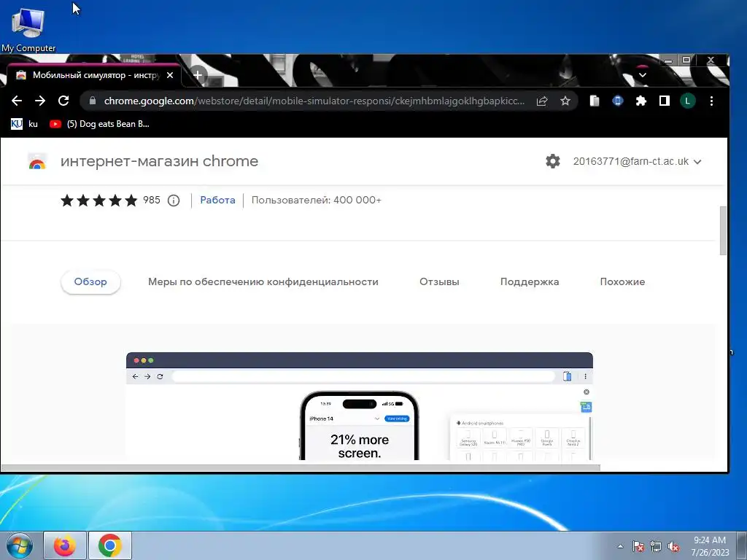Show hidden system tray icons
The width and height of the screenshot is (747, 560).
pos(620,546)
